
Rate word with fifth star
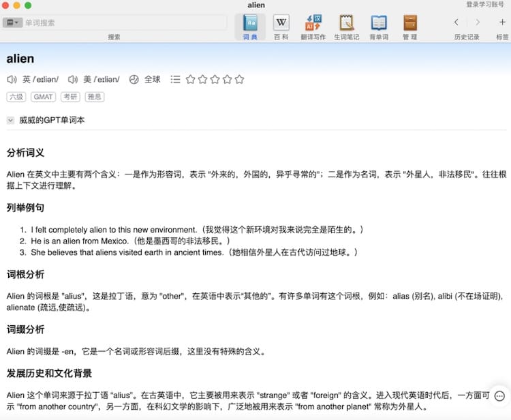point(239,79)
